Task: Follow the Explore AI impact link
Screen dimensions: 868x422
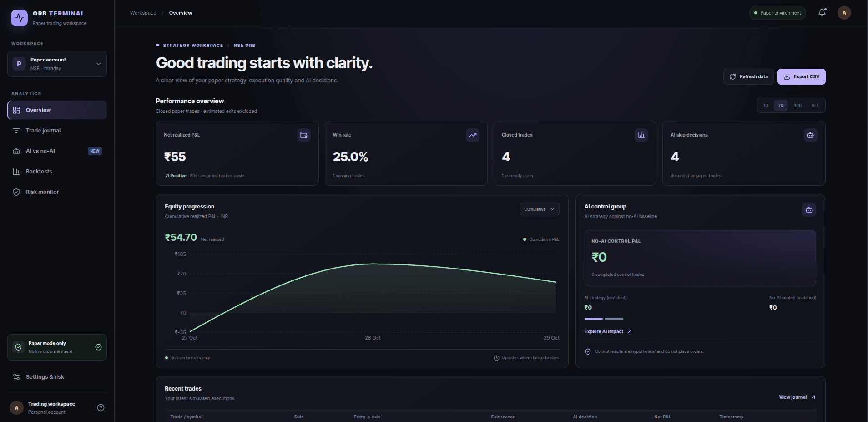Action: click(x=608, y=332)
